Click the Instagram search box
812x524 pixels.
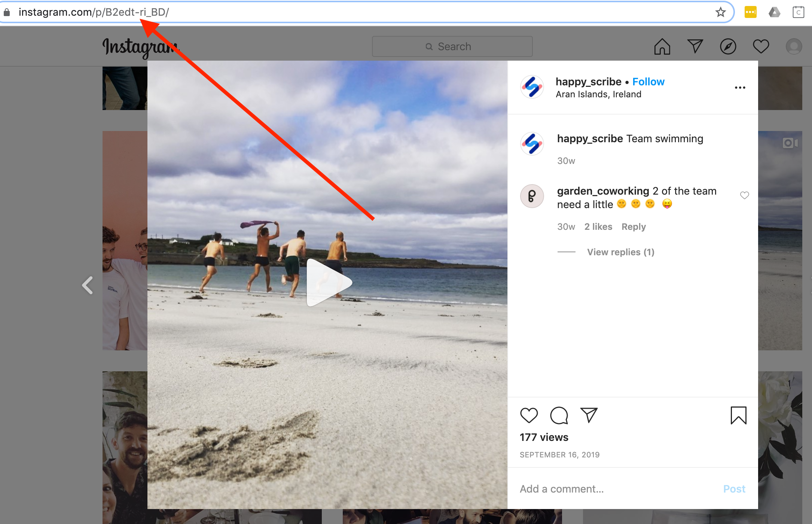452,47
